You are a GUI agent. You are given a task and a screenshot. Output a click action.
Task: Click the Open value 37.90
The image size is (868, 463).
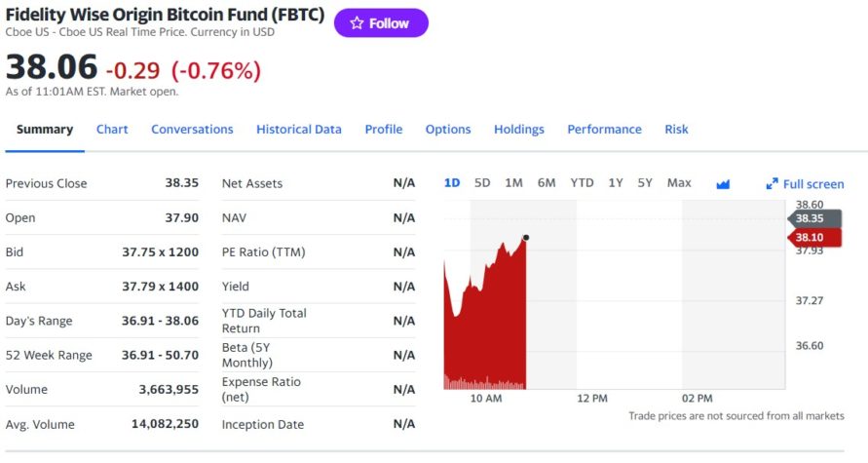tap(181, 217)
